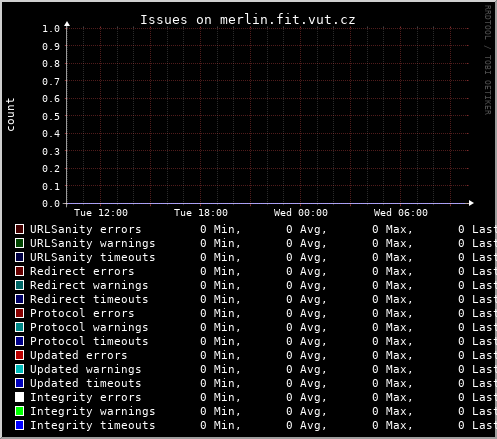Image resolution: width=497 pixels, height=439 pixels.
Task: Click the Integrity warnings bright green swatch
Action: (20, 411)
